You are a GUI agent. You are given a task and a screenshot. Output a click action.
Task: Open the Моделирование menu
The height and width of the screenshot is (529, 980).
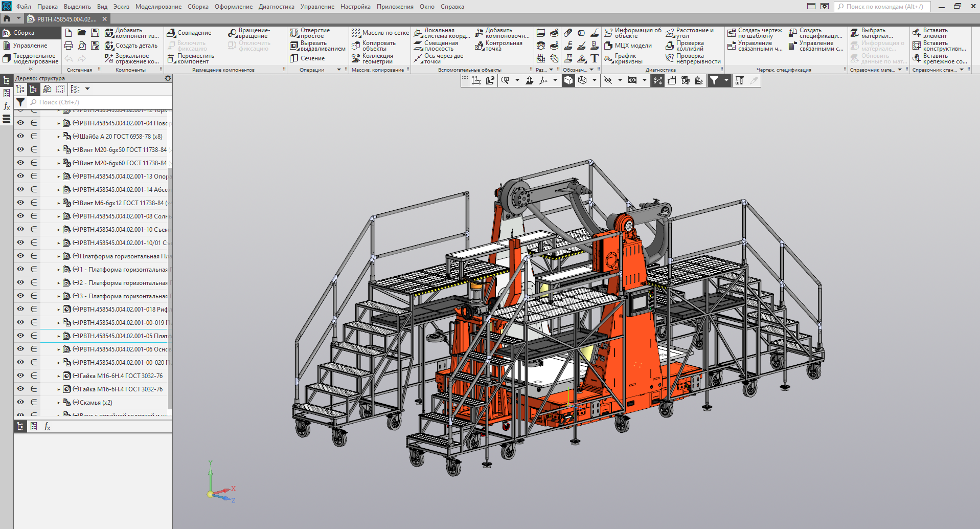click(x=158, y=7)
